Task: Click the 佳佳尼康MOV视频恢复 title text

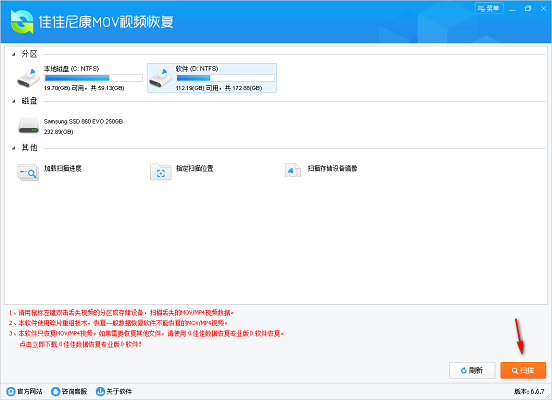Action: [x=106, y=22]
